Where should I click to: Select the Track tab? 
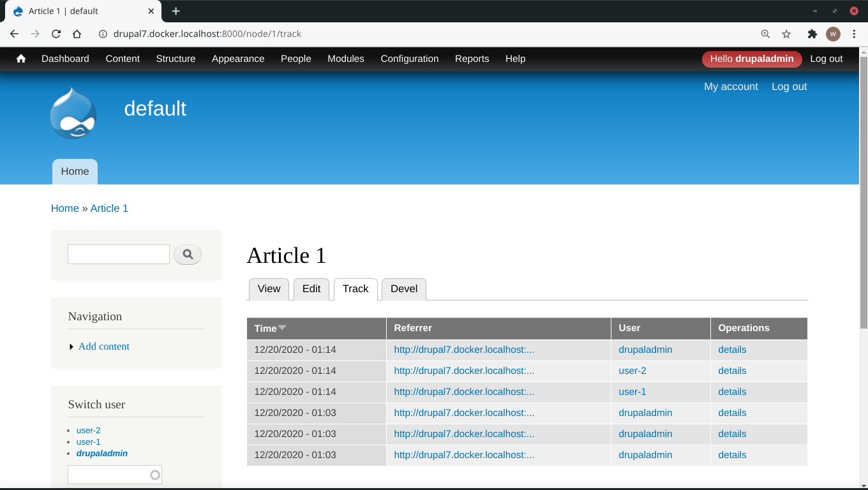point(355,289)
